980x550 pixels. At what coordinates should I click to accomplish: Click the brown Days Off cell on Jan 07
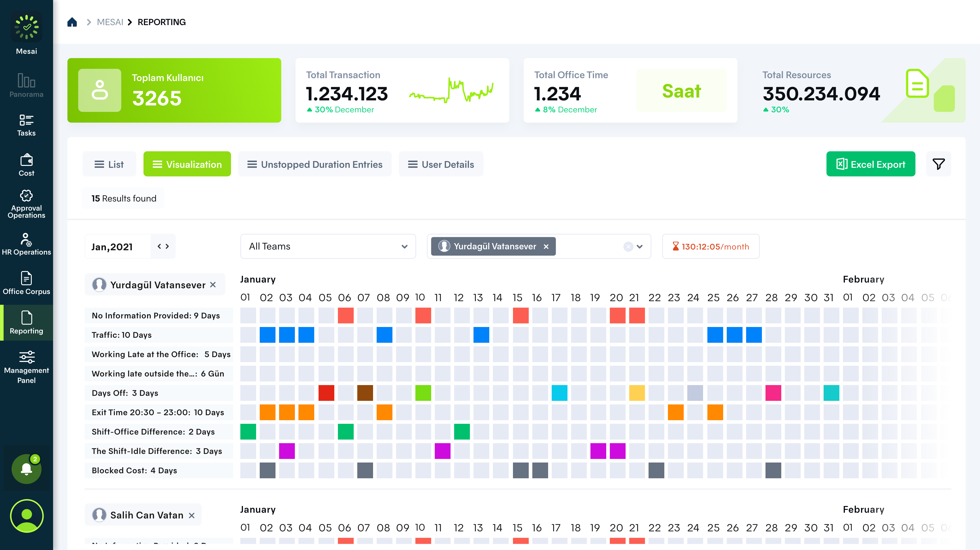(x=365, y=393)
